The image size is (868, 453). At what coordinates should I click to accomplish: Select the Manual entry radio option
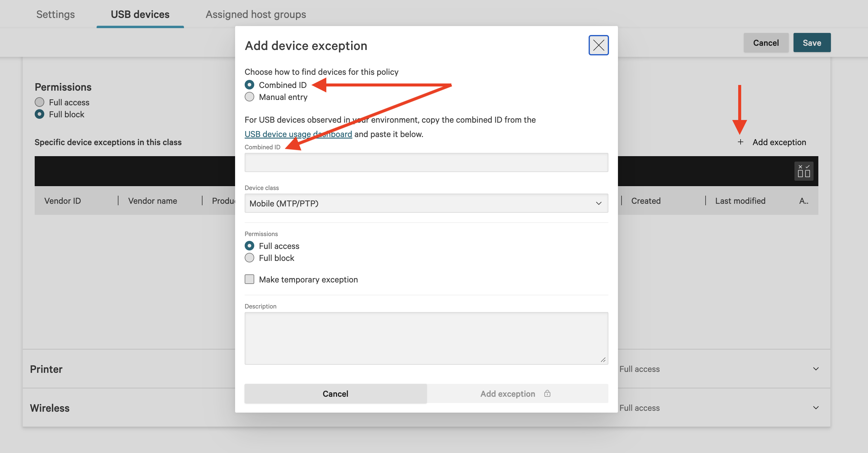click(x=249, y=97)
